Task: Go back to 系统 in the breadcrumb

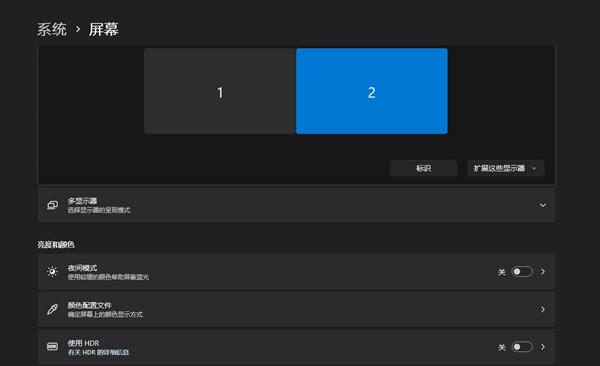Action: 52,29
